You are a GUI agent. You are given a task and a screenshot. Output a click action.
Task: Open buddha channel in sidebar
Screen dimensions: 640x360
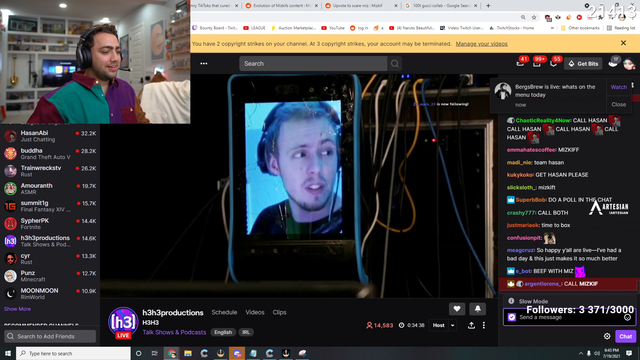click(x=50, y=153)
